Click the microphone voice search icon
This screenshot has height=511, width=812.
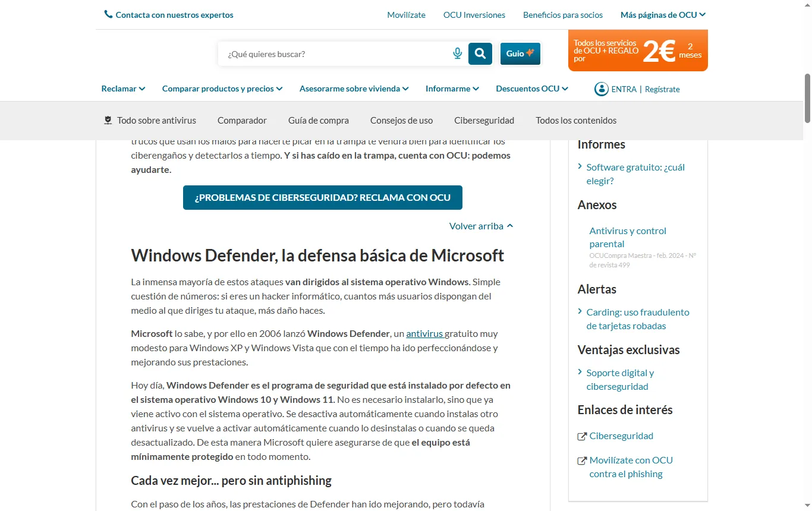point(457,53)
